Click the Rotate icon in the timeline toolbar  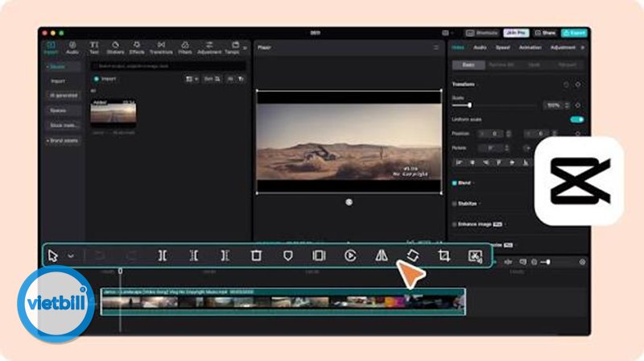click(413, 255)
